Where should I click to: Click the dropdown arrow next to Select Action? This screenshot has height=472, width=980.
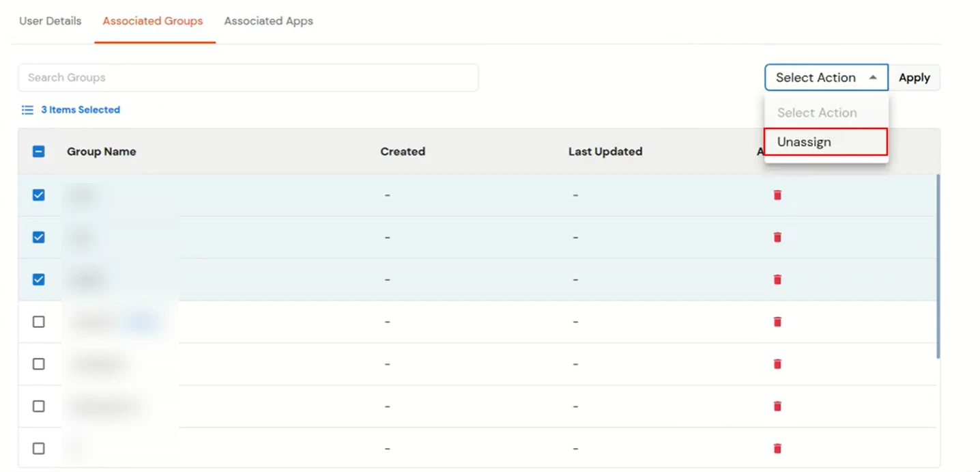tap(873, 78)
